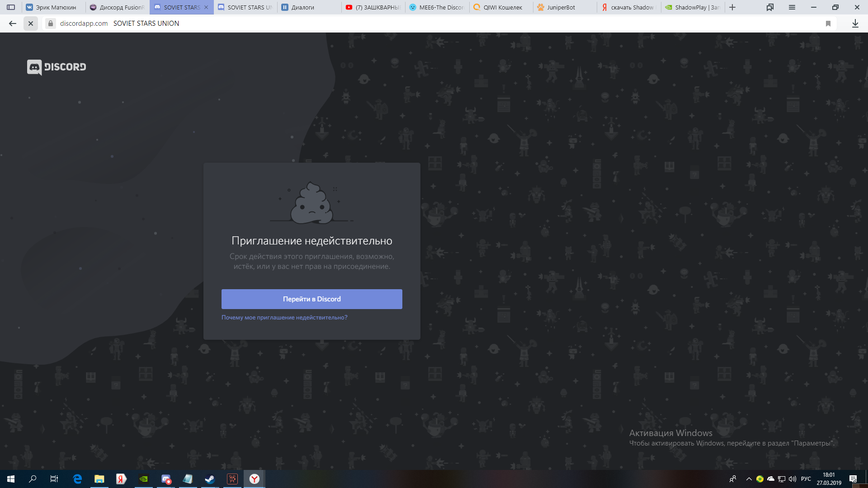Open the volume control in the system tray
Viewport: 868px width, 488px height.
point(793,479)
